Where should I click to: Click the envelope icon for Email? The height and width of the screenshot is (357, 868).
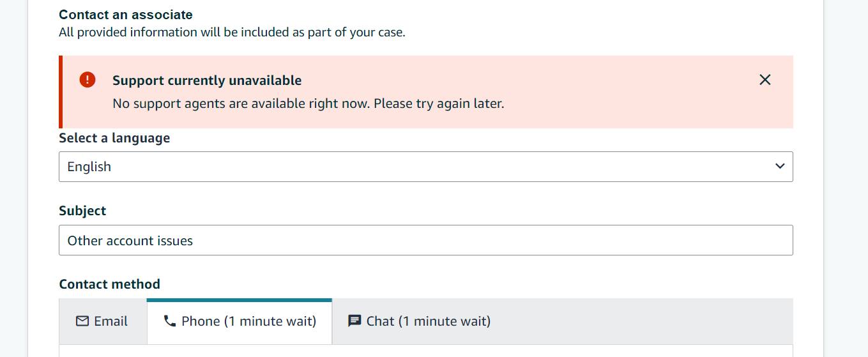[x=82, y=321]
